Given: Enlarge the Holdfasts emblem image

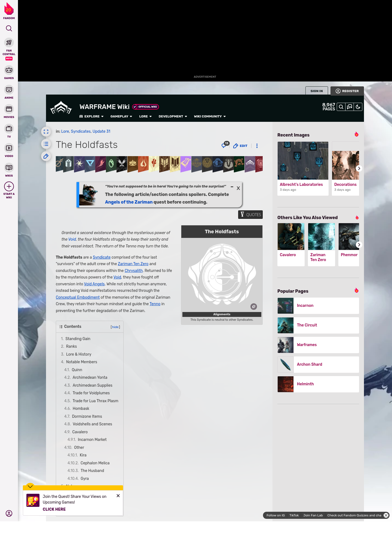Looking at the screenshot, I should pyautogui.click(x=254, y=307).
